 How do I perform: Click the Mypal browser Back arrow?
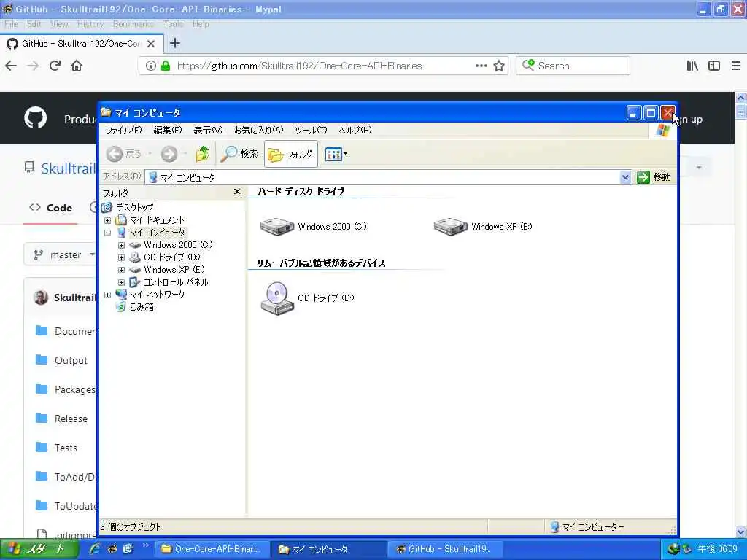[11, 66]
